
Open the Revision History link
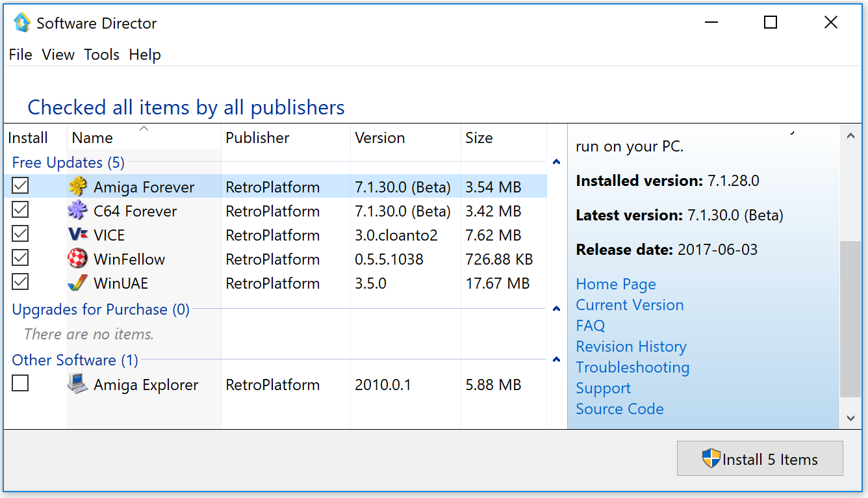631,347
